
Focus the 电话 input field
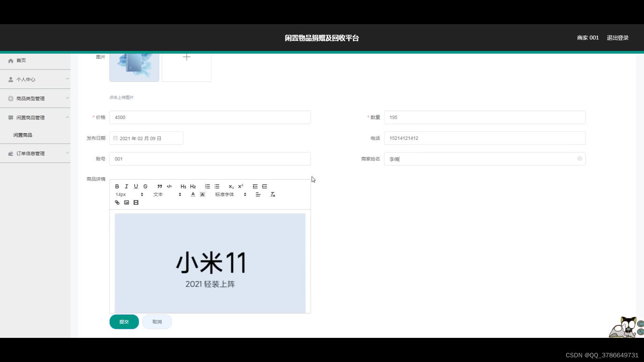485,138
